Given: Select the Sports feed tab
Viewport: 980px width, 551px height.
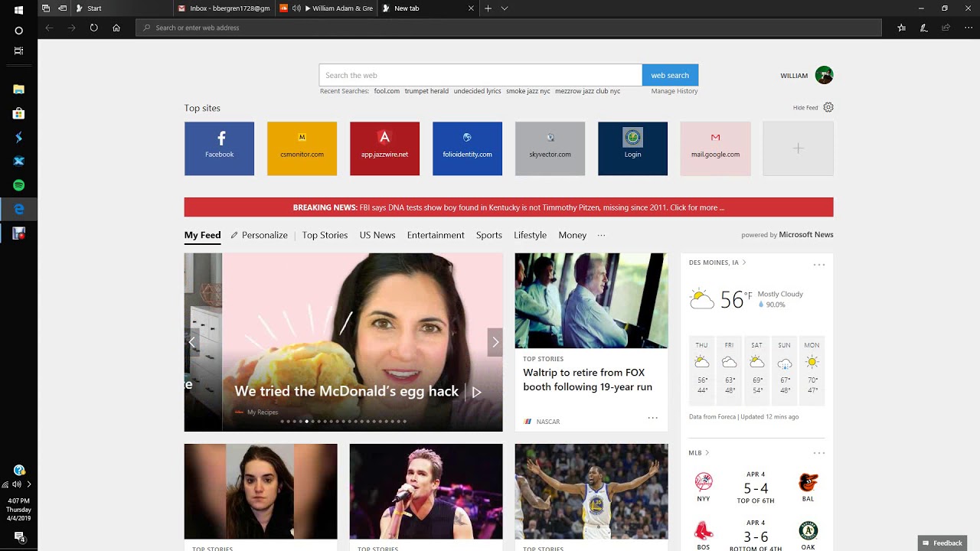Looking at the screenshot, I should 489,235.
